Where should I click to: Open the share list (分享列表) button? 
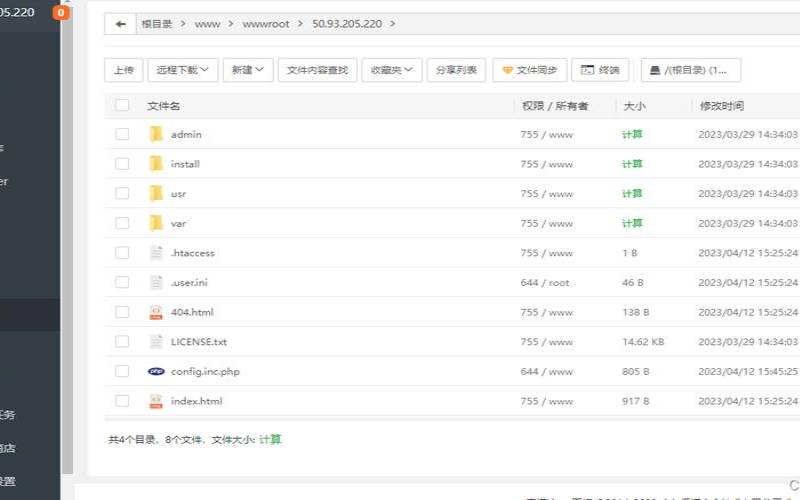point(457,70)
